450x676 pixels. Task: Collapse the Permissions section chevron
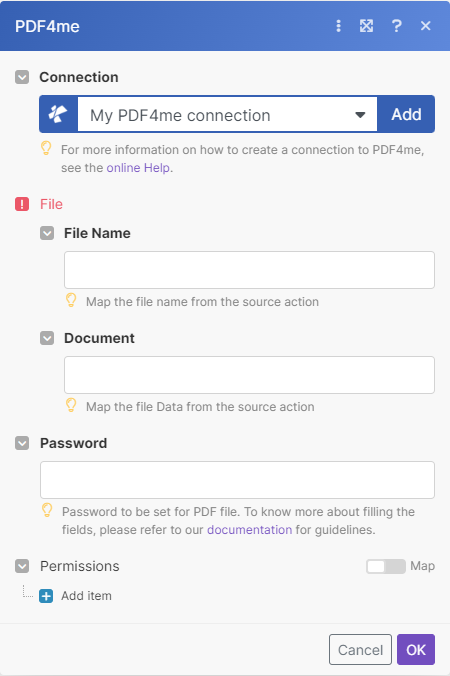pyautogui.click(x=22, y=566)
